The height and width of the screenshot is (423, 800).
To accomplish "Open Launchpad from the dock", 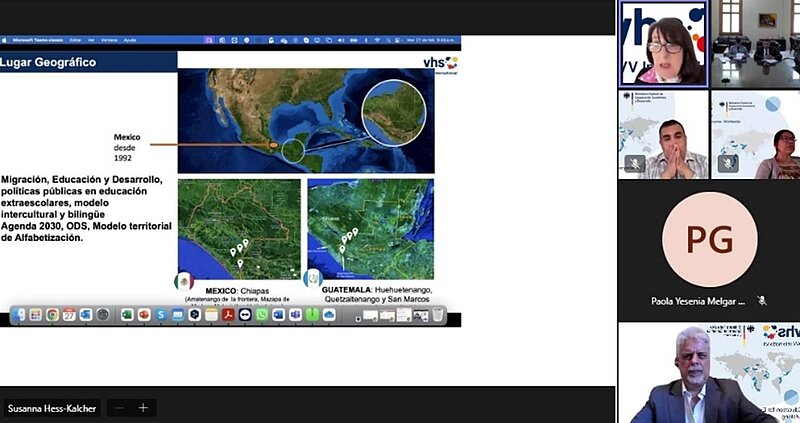I will pyautogui.click(x=35, y=314).
